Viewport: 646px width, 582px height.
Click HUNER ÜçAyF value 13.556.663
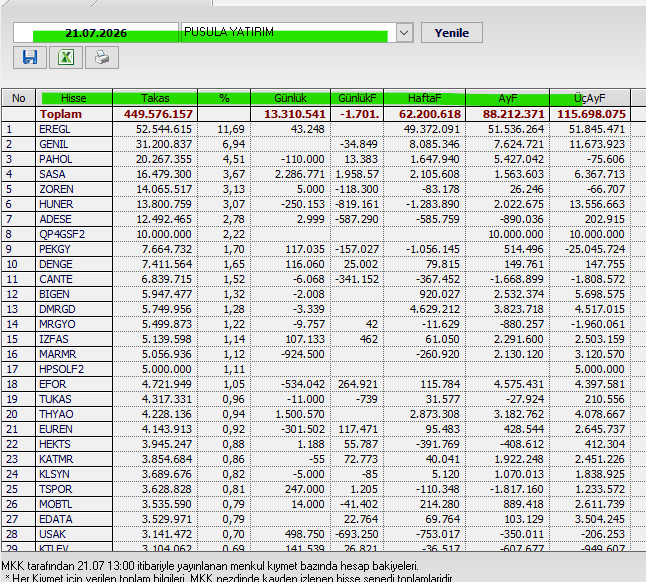click(597, 204)
